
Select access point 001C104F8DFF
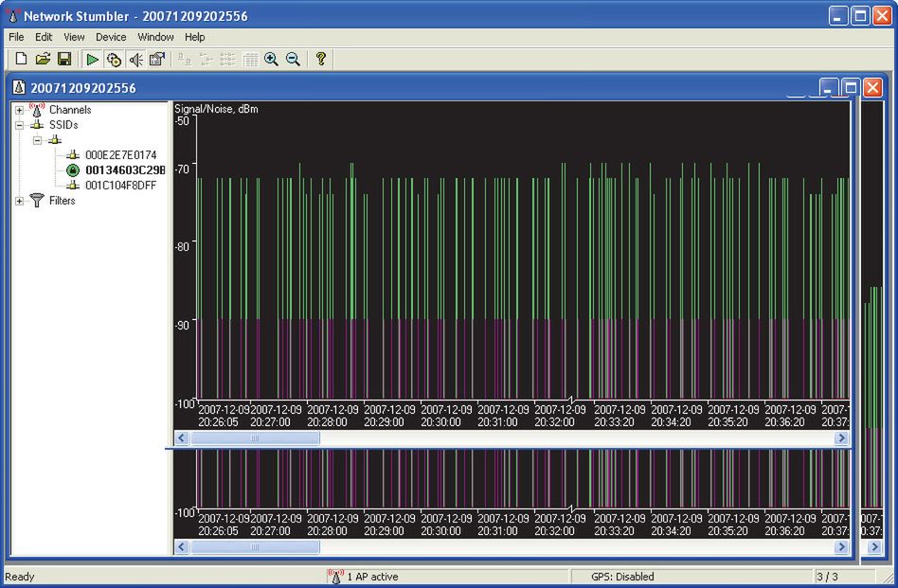click(121, 186)
